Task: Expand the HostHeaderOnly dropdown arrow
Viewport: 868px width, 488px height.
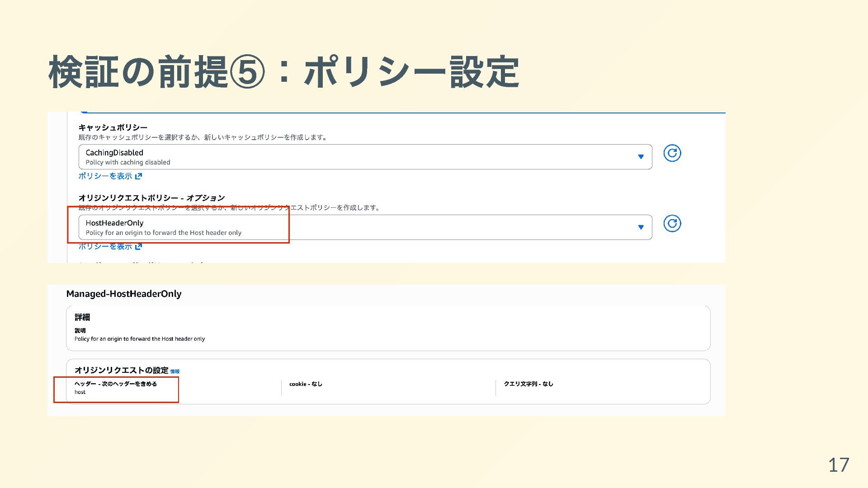Action: point(641,227)
